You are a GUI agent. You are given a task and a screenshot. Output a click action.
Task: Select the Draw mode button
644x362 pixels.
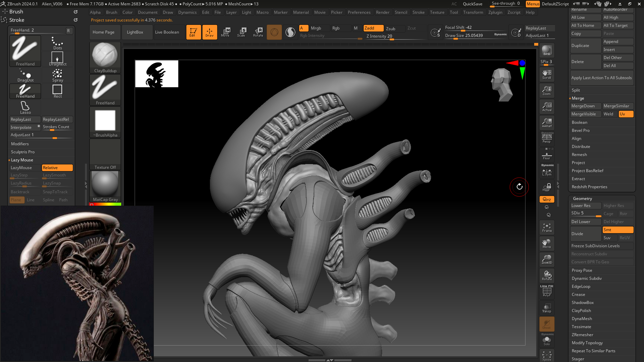point(210,32)
